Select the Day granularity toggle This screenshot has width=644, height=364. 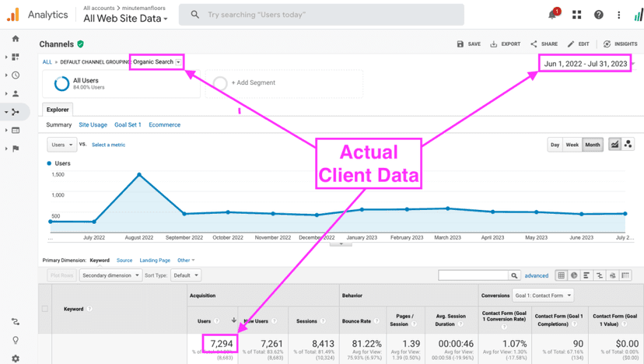[555, 145]
